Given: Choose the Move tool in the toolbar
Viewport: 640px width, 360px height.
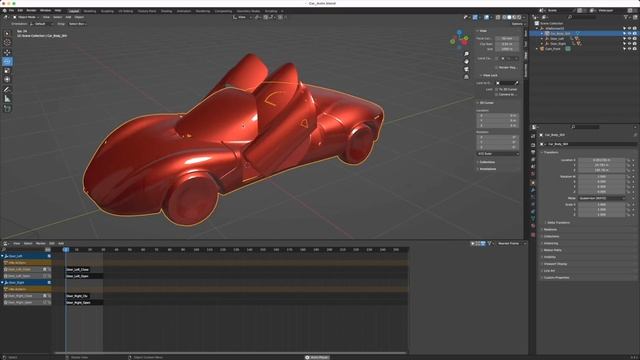Looking at the screenshot, I should (x=7, y=53).
